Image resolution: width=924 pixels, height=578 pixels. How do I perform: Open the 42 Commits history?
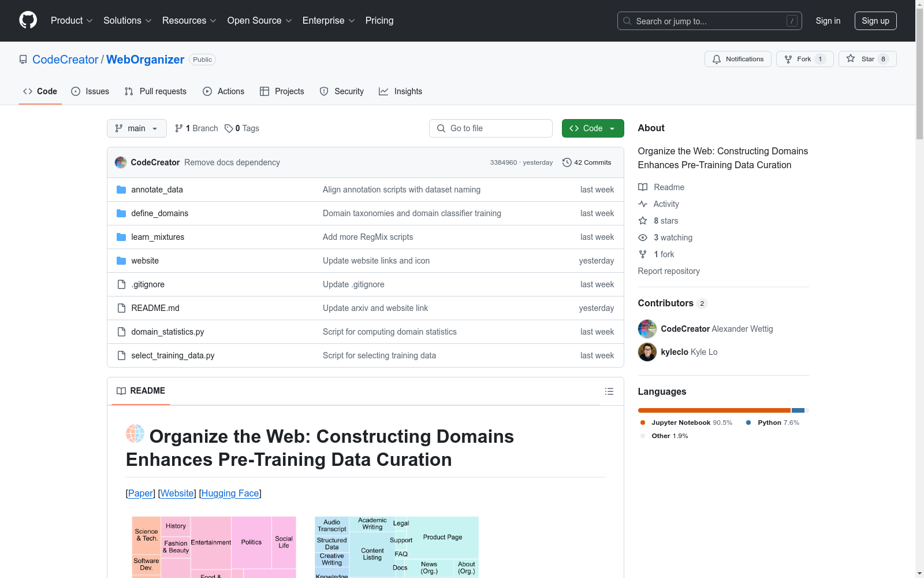tap(587, 162)
